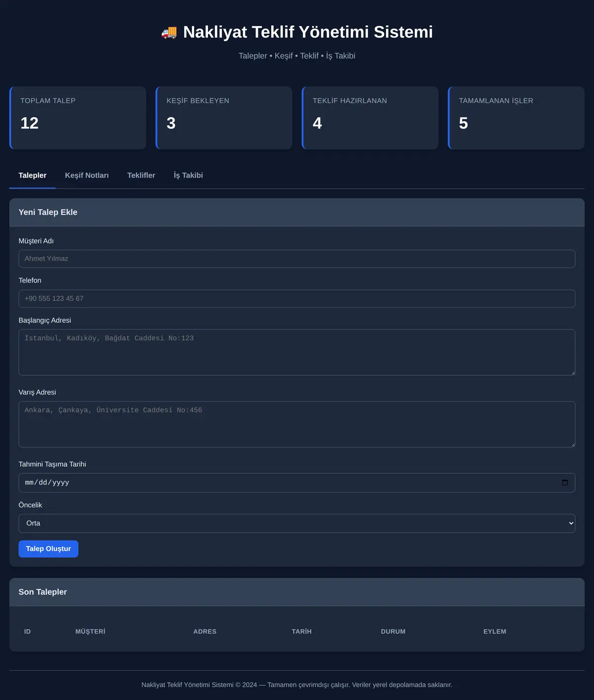This screenshot has width=594, height=700.
Task: Select the Talepler tab
Action: pos(32,175)
